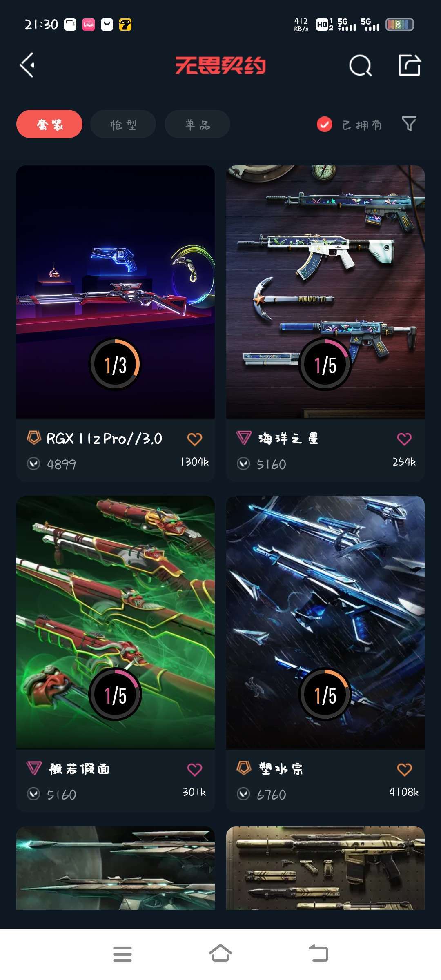Tap the 1/5 progress ring on 塑水宗
This screenshot has width=441, height=980.
point(325,694)
